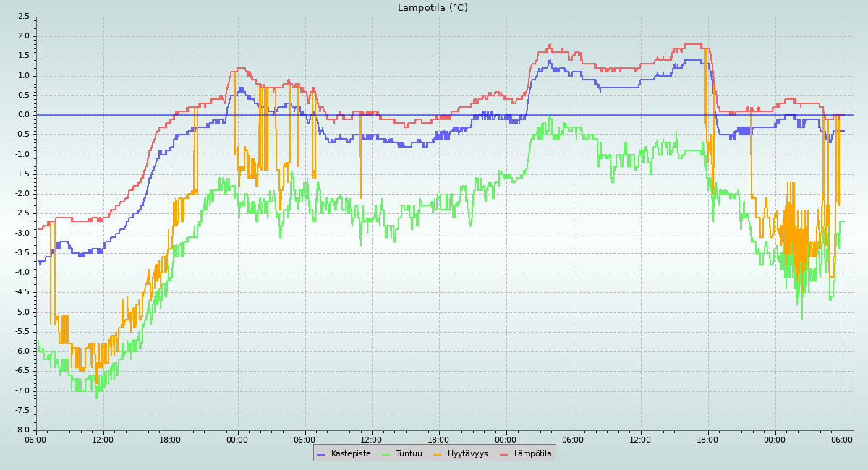This screenshot has width=868, height=470.
Task: Click the green Tuntuu legend line marker
Action: [x=386, y=454]
